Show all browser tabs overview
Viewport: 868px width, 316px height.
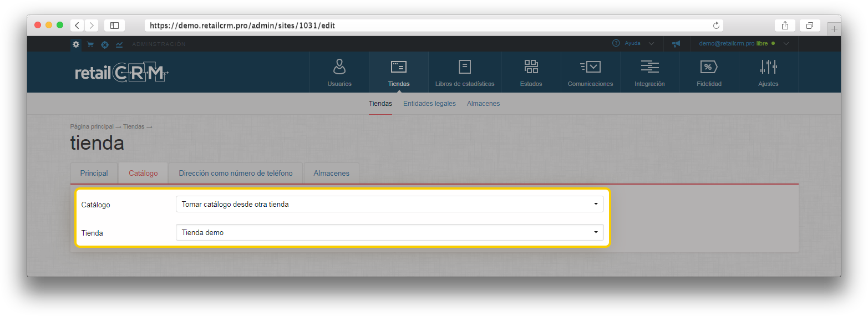coord(810,26)
